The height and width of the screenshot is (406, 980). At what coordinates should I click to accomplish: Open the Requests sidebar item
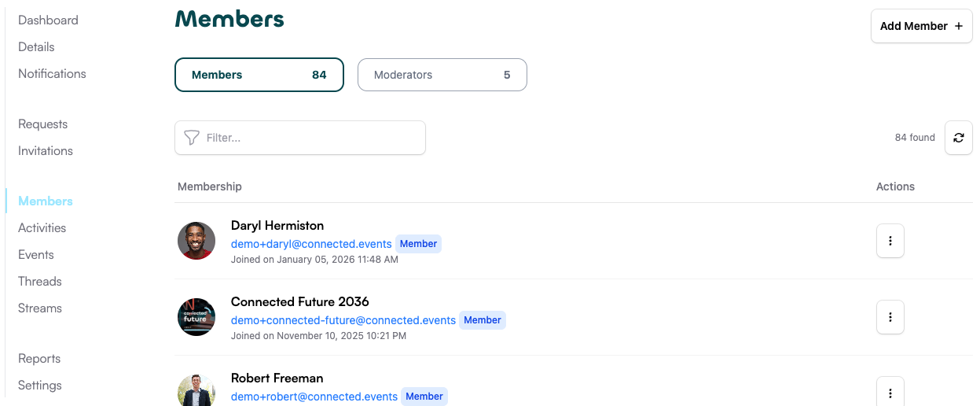coord(42,124)
